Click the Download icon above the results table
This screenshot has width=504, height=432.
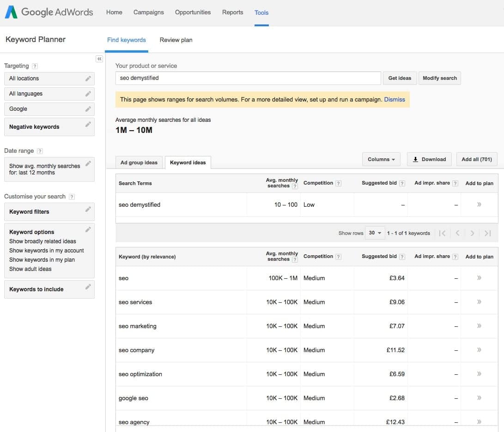click(416, 159)
